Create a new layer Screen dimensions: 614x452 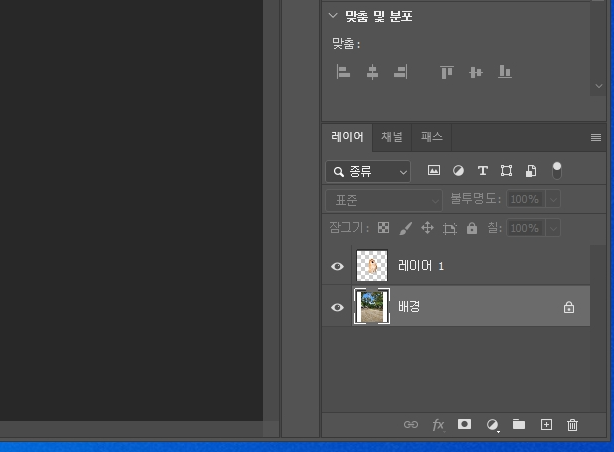coord(546,425)
